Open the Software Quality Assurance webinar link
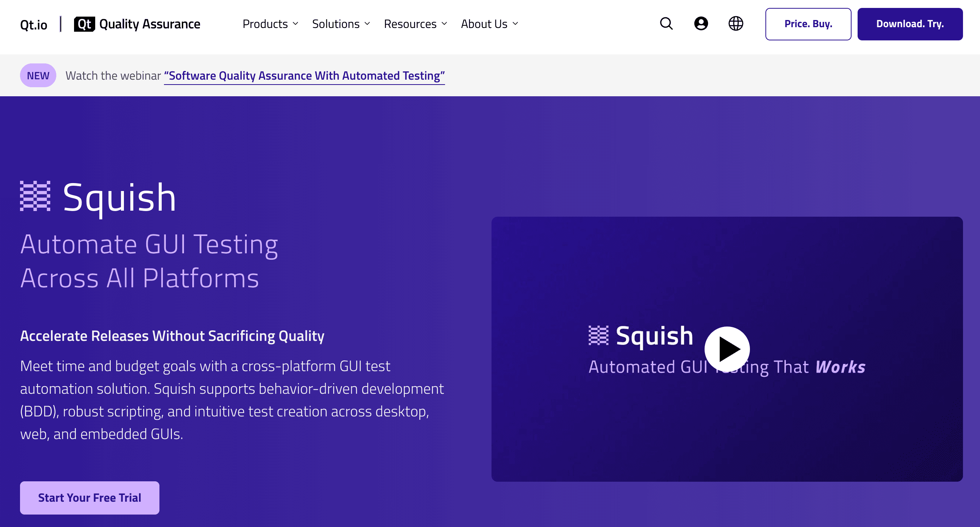The height and width of the screenshot is (527, 980). (x=305, y=76)
